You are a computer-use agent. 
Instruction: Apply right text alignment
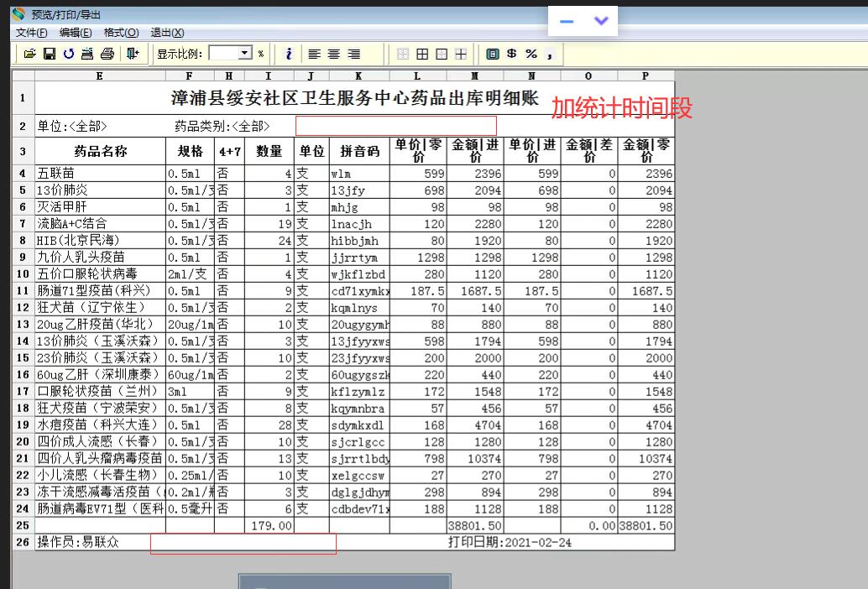(353, 54)
